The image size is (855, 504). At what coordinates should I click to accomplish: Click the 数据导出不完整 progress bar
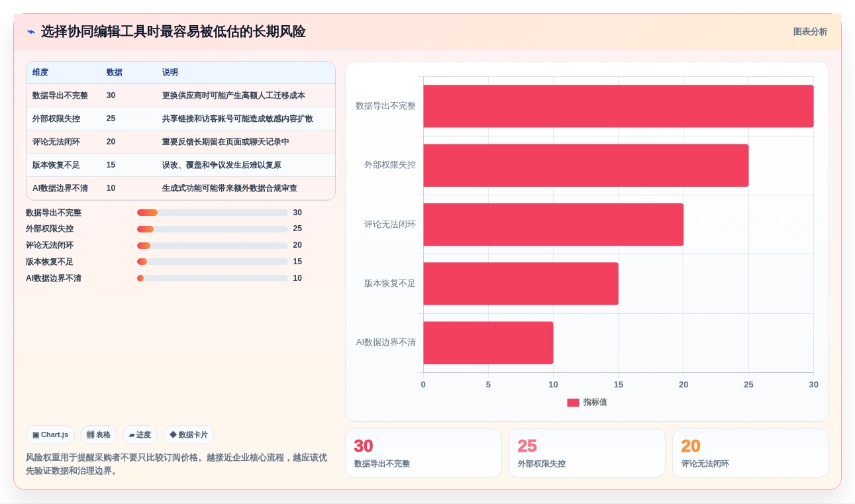[x=212, y=213]
